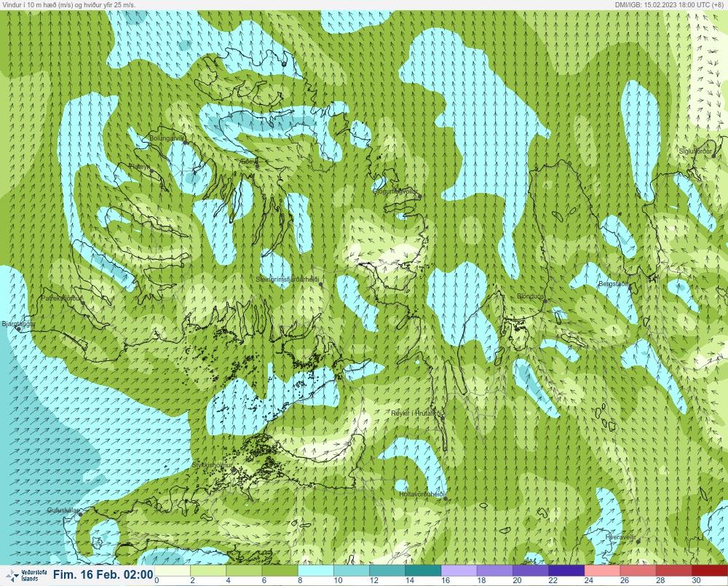Screen dimensions: 728x586
Task: Select the Æðey station marker
Action: tap(257, 166)
